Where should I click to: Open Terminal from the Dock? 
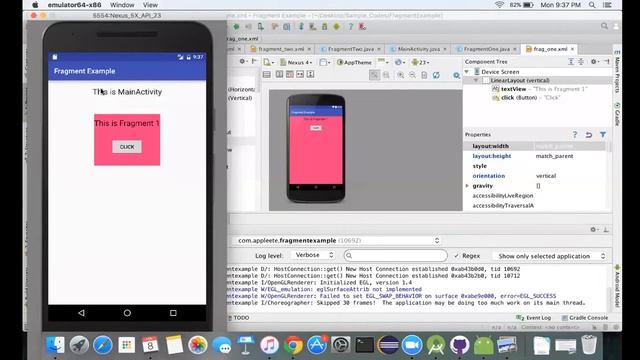pos(364,345)
